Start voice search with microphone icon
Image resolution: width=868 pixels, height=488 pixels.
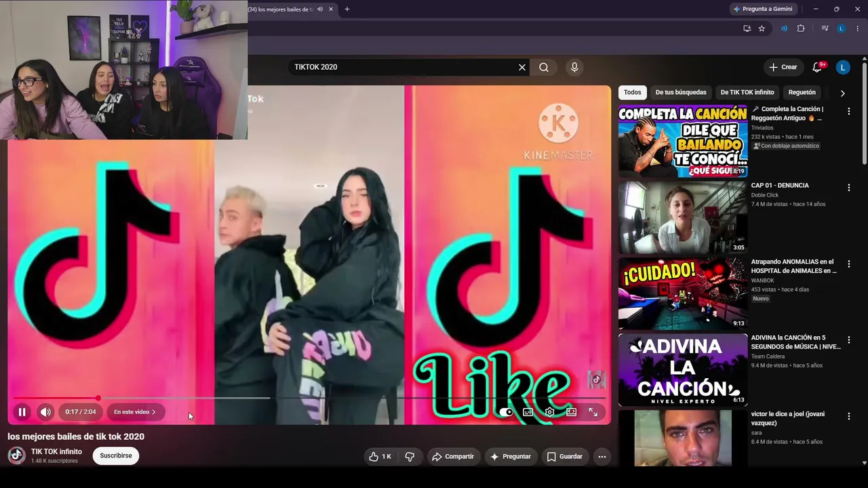pos(574,67)
